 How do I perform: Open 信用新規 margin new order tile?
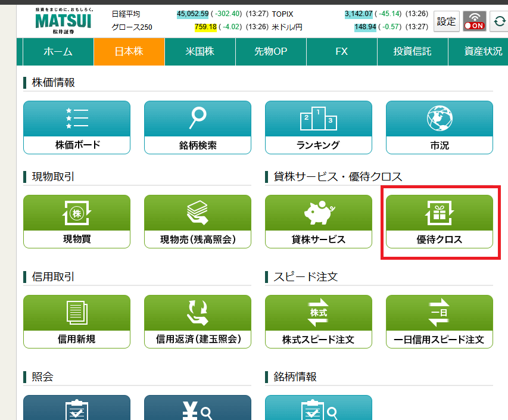pyautogui.click(x=76, y=322)
